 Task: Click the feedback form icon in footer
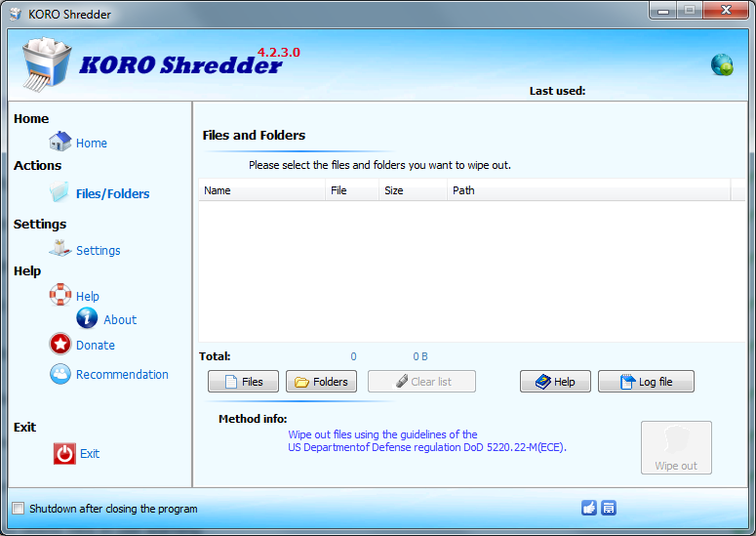pyautogui.click(x=609, y=508)
